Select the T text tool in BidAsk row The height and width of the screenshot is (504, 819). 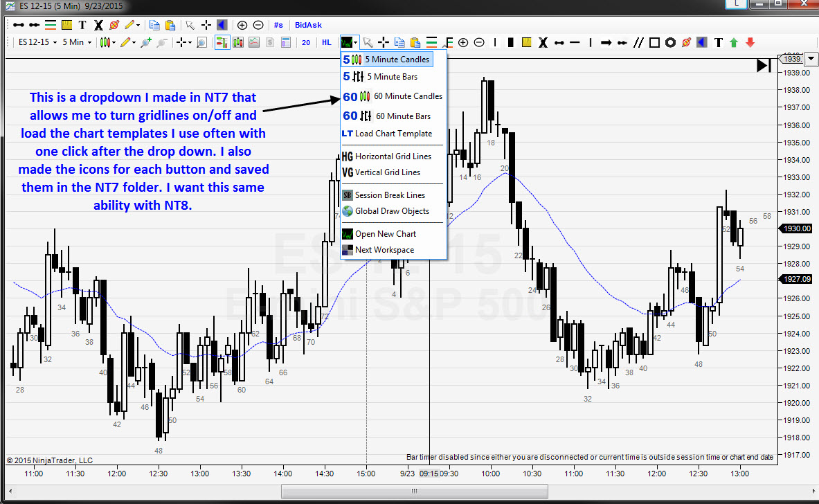[x=82, y=25]
